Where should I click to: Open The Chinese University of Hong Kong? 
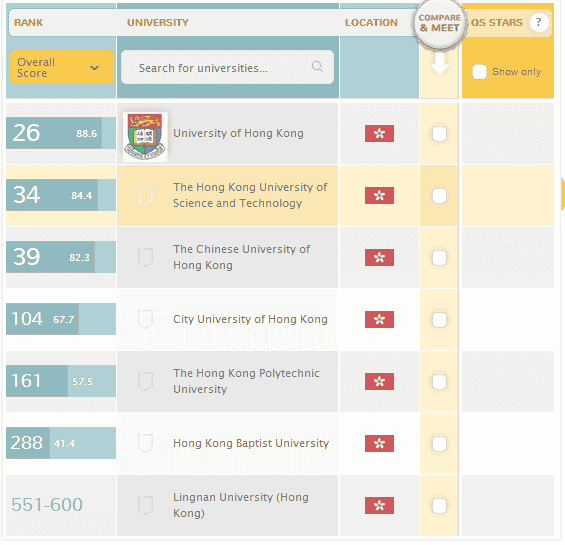[x=241, y=257]
